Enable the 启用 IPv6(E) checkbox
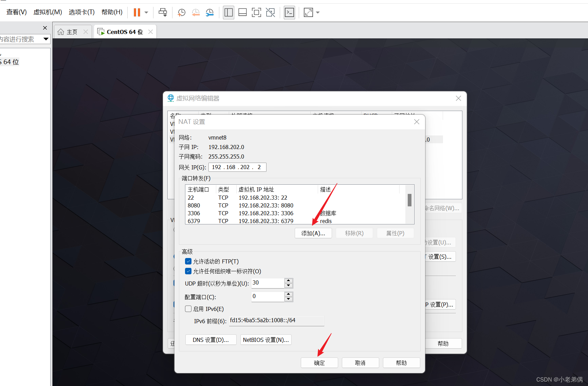The width and height of the screenshot is (588, 386). 188,309
